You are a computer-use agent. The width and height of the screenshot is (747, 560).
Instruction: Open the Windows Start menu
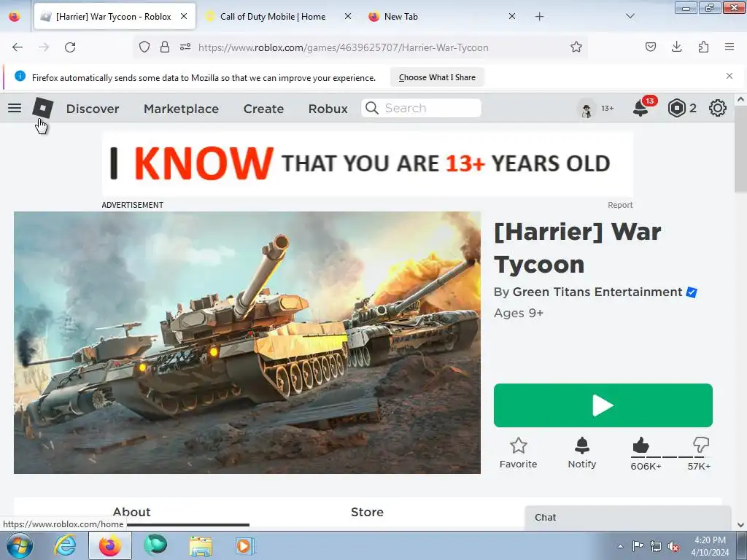[x=20, y=545]
